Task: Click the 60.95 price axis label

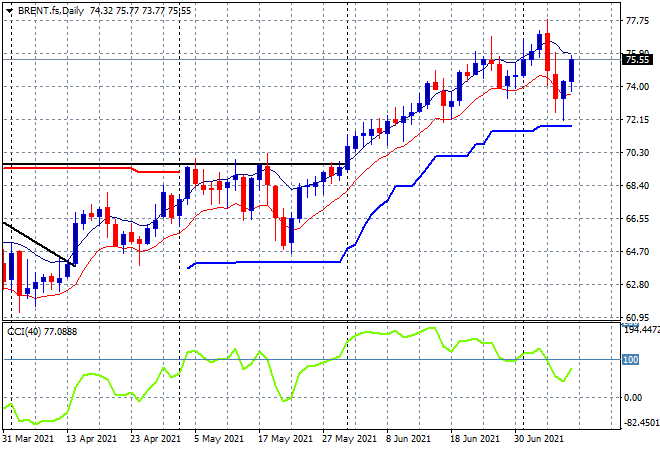Action: 637,318
